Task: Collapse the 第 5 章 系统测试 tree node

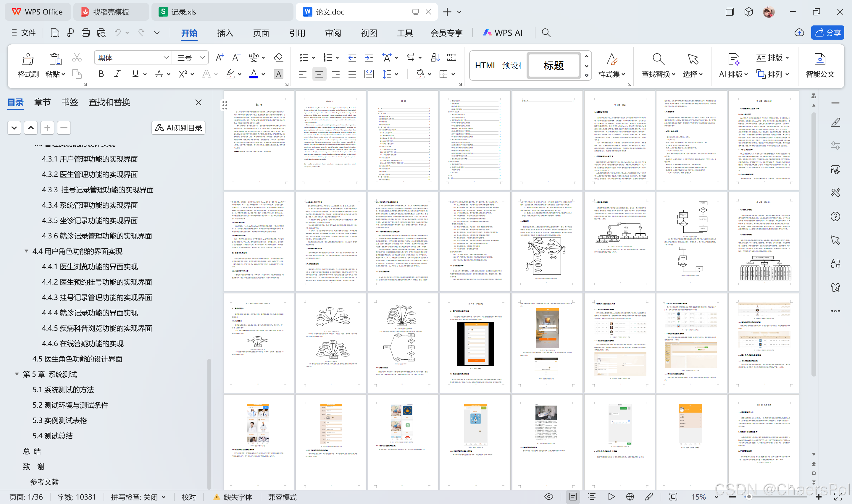Action: [17, 374]
